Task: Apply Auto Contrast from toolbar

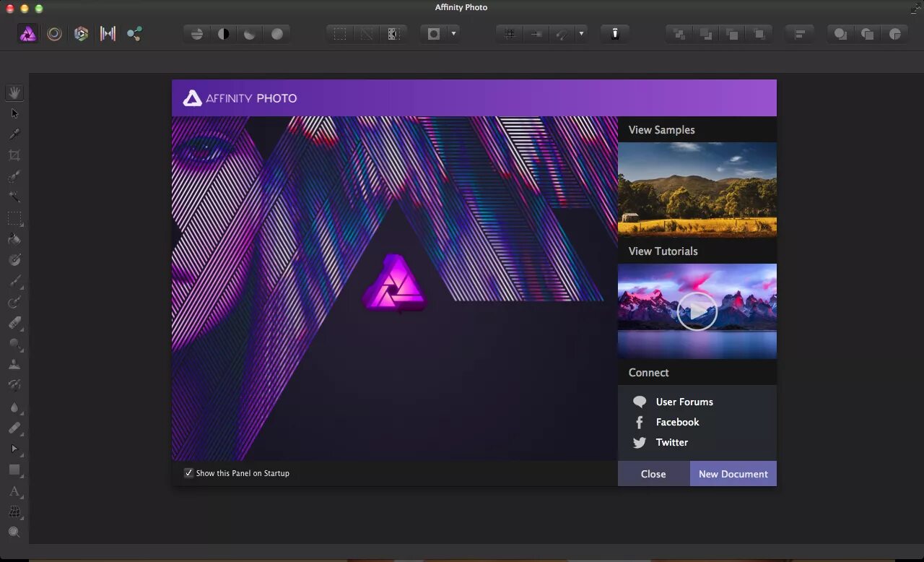Action: tap(224, 34)
